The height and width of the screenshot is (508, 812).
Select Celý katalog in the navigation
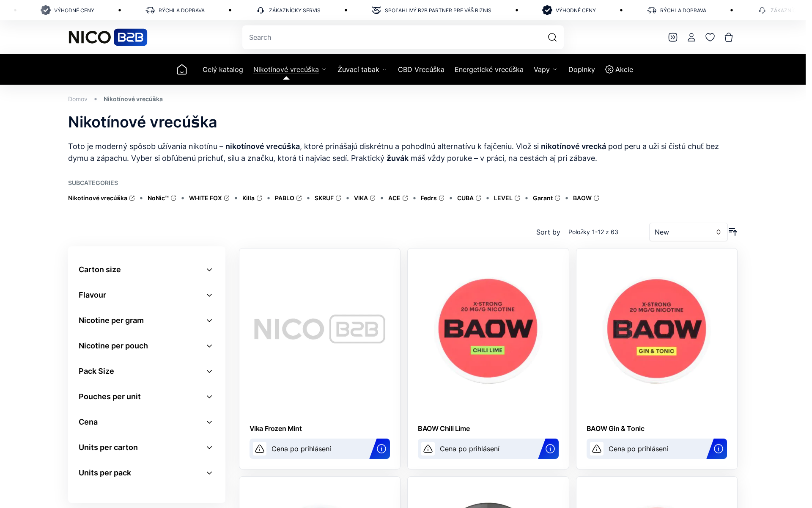[x=222, y=69]
